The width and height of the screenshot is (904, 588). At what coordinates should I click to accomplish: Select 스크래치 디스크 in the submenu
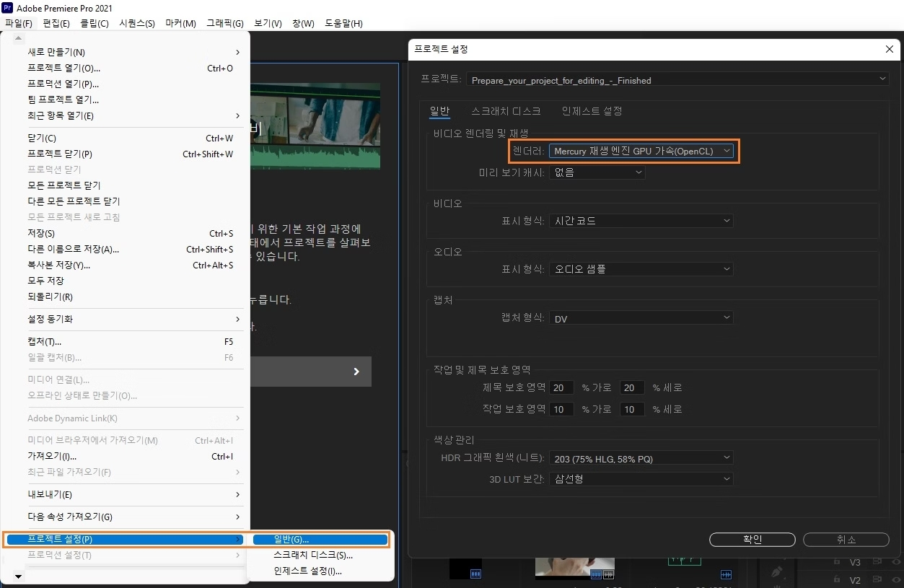[320, 555]
